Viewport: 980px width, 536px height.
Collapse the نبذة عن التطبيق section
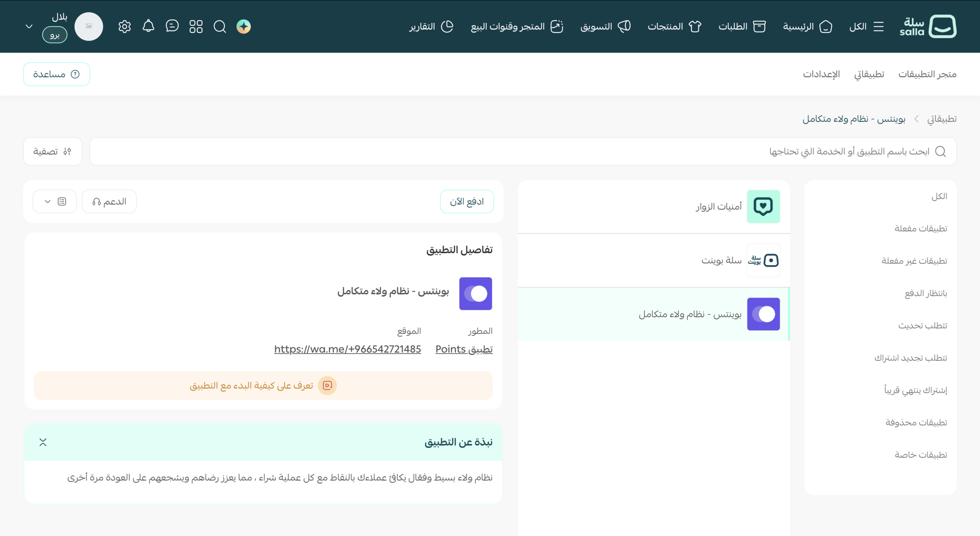pyautogui.click(x=43, y=442)
